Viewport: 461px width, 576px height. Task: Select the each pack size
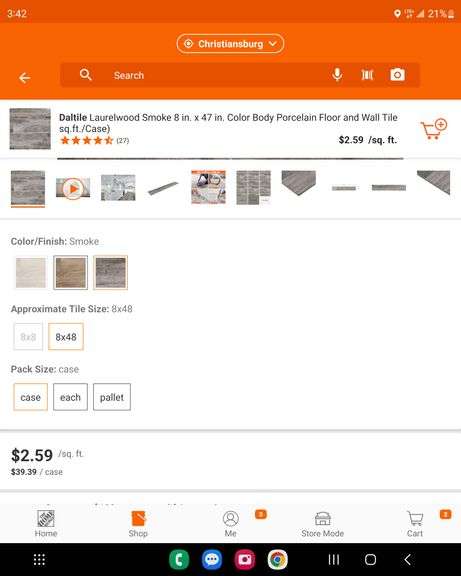(70, 397)
